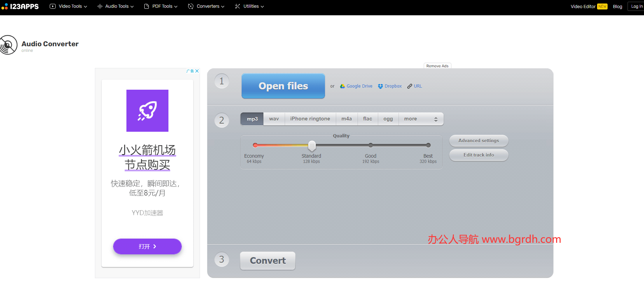Expand the Utilities menu chevron
Screen dimensions: 644x295
pos(262,7)
